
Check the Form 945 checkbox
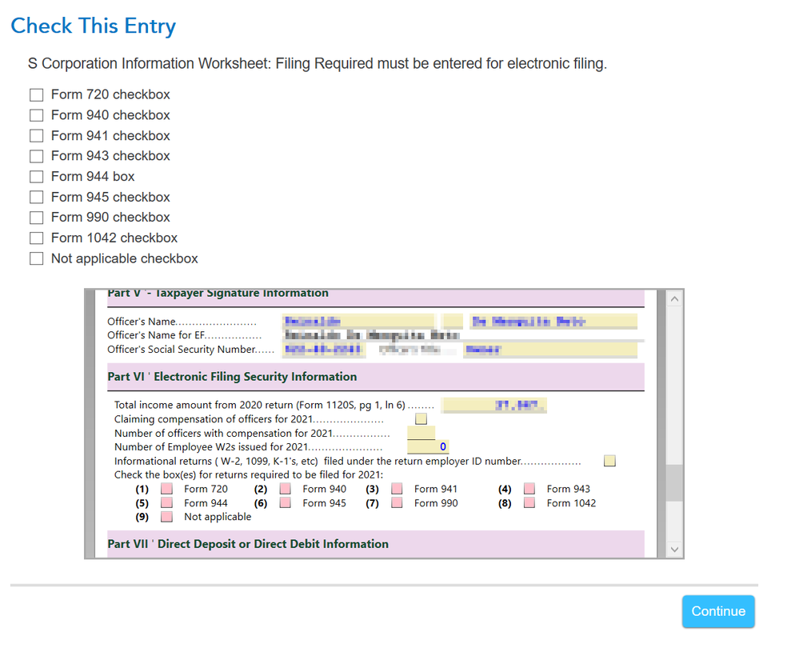[x=36, y=197]
